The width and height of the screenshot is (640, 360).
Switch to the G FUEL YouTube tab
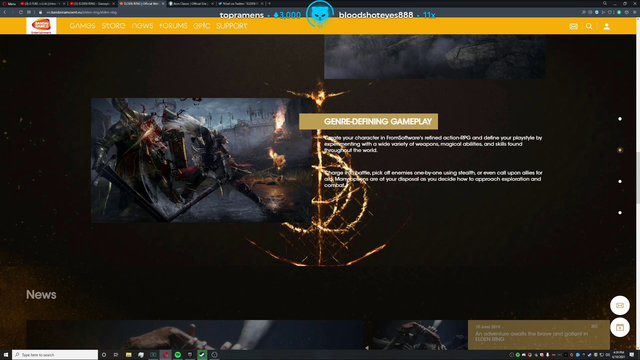pos(42,4)
